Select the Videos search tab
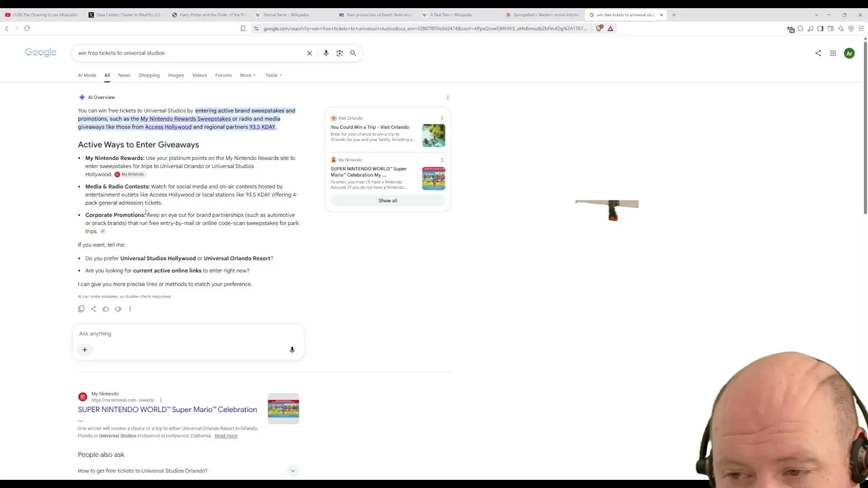Viewport: 868px width, 488px height. (x=199, y=75)
